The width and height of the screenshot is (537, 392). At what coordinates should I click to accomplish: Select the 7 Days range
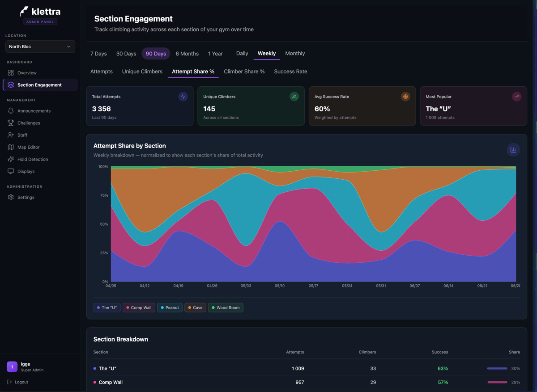pos(98,54)
